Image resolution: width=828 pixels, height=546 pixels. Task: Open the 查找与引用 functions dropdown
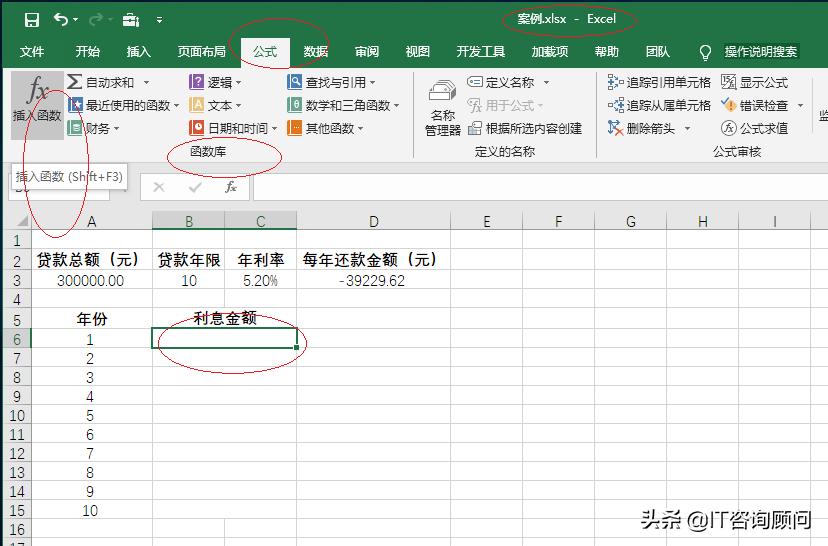[x=332, y=82]
